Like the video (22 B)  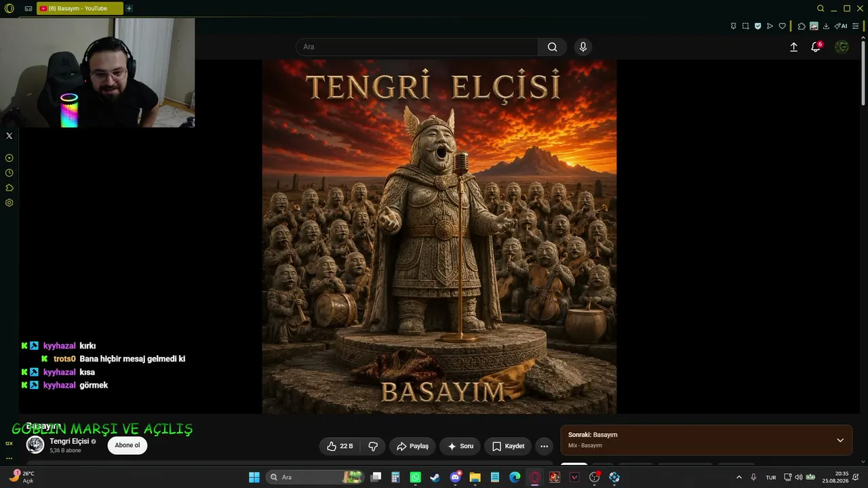[339, 446]
